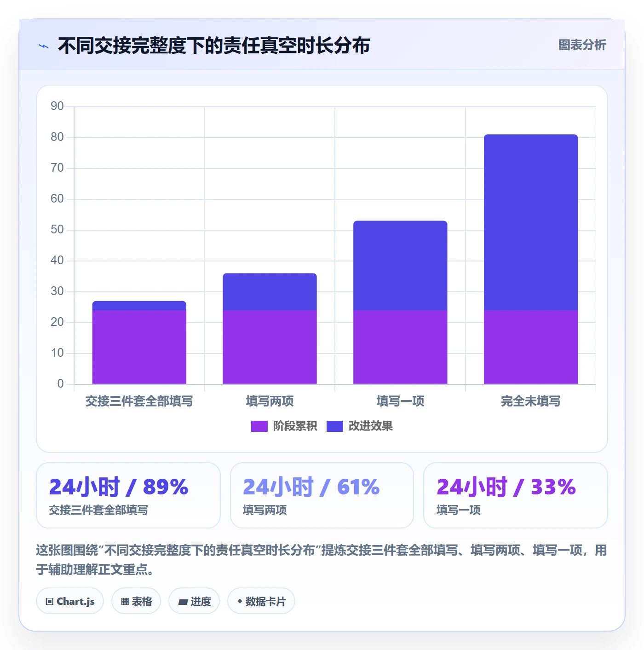
Task: Select the 表格 tag chip
Action: click(136, 601)
